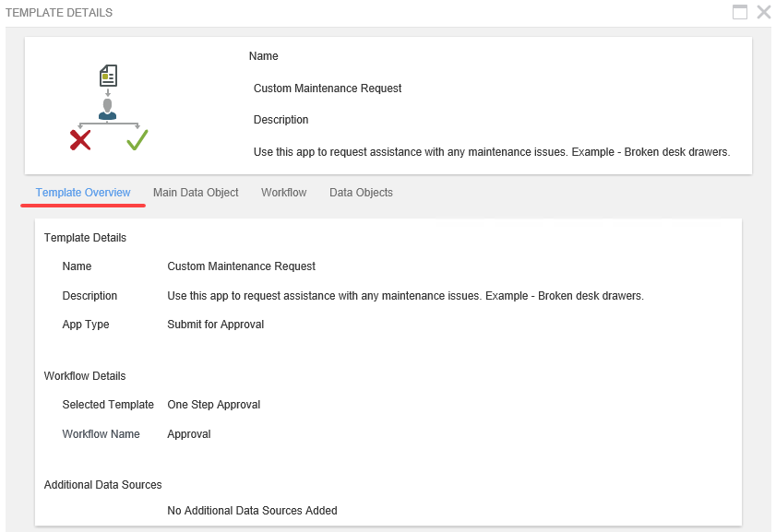Close the Template Details dialog
The height and width of the screenshot is (532, 776).
point(763,12)
